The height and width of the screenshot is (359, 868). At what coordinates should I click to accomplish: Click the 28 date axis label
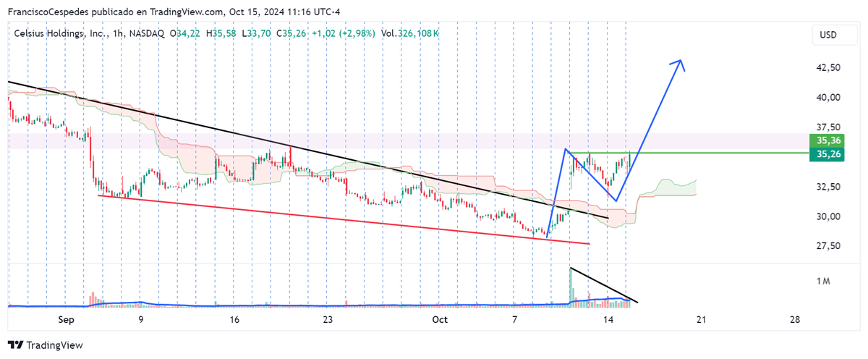(795, 320)
